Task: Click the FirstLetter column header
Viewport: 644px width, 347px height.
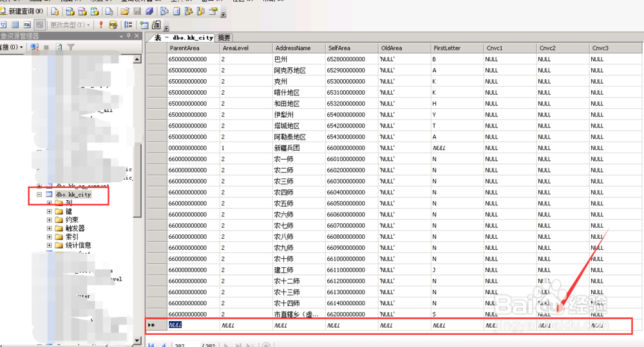Action: [x=457, y=48]
